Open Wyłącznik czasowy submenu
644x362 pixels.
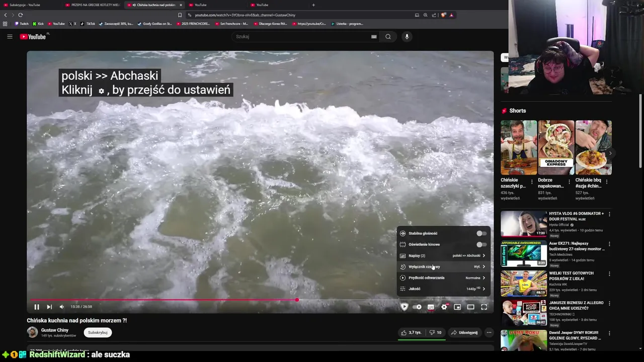click(x=443, y=266)
